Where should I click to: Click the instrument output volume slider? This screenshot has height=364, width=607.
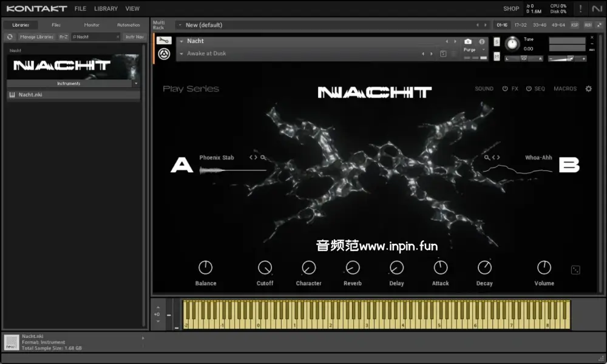567,59
